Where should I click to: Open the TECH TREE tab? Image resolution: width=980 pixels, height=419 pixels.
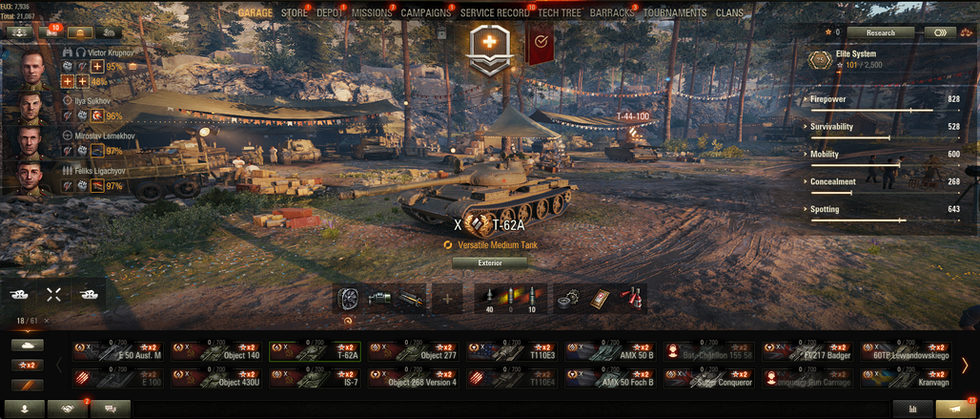pyautogui.click(x=560, y=12)
